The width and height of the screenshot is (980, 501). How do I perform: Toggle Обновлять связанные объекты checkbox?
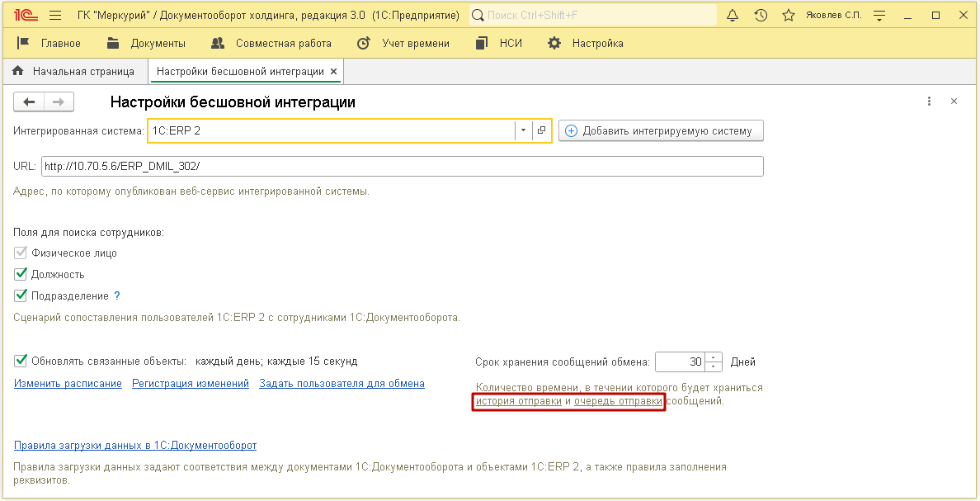(21, 361)
